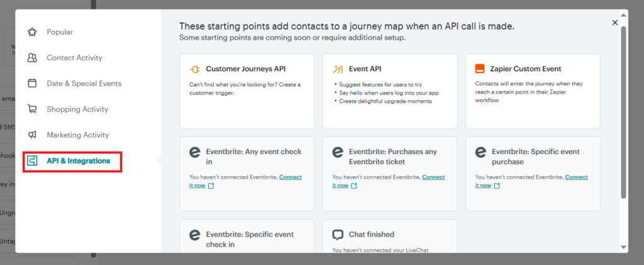Click external link icon under Any event check in
The height and width of the screenshot is (265, 644).
211,186
